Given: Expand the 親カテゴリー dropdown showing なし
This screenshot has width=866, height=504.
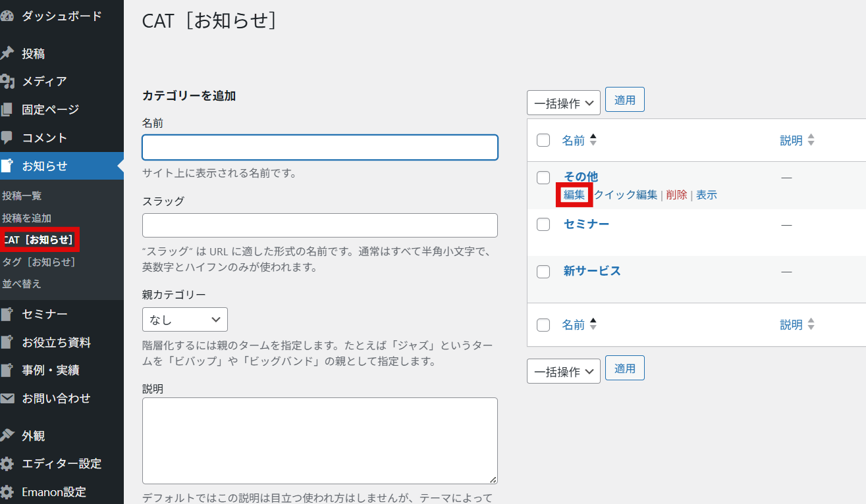Looking at the screenshot, I should 185,320.
